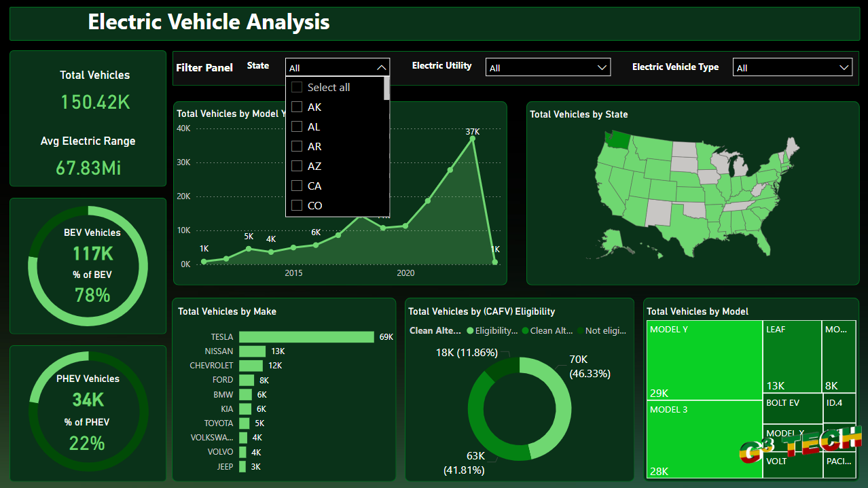The width and height of the screenshot is (868, 488).
Task: Select the TOYOTA bar in Make chart
Action: click(x=244, y=423)
